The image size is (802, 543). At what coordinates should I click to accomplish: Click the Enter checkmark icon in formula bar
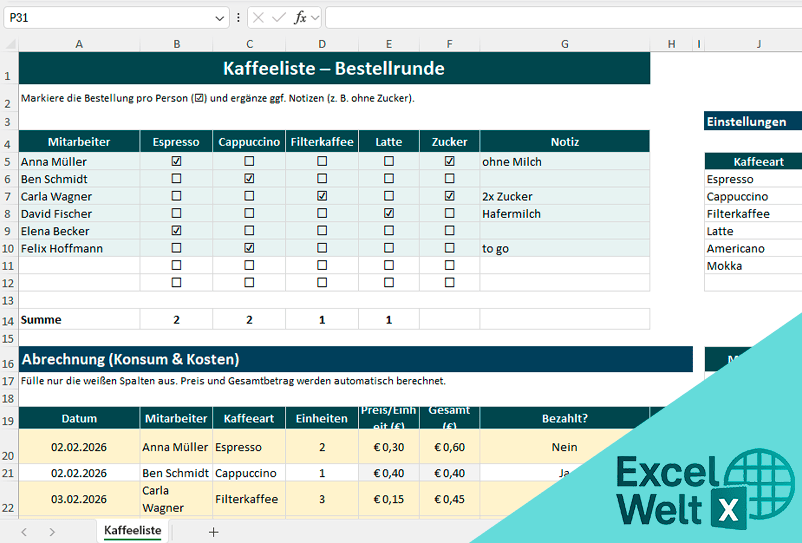click(x=279, y=17)
